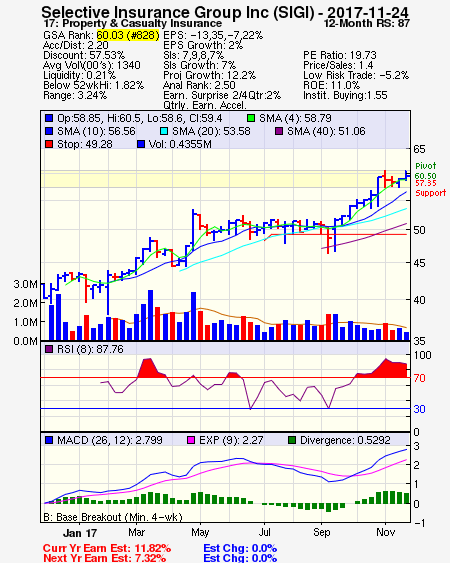Click the Jan 17 date axis label
Image resolution: width=450 pixels, height=563 pixels.
point(80,533)
